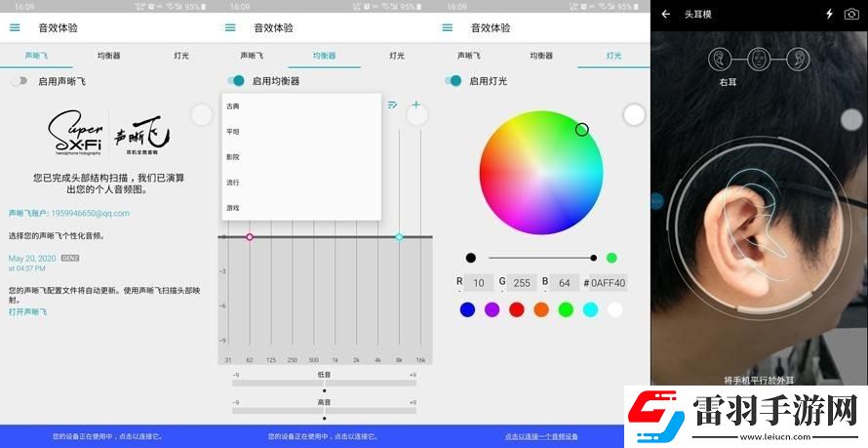Click the 声晰飞 calligraphy logo
868x448 pixels.
[x=141, y=136]
